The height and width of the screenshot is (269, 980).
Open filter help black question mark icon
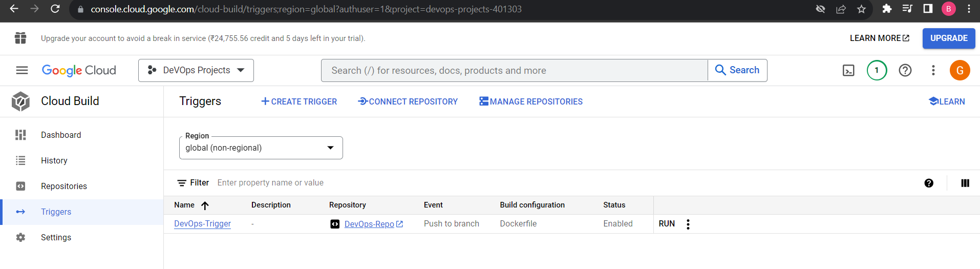pyautogui.click(x=929, y=183)
